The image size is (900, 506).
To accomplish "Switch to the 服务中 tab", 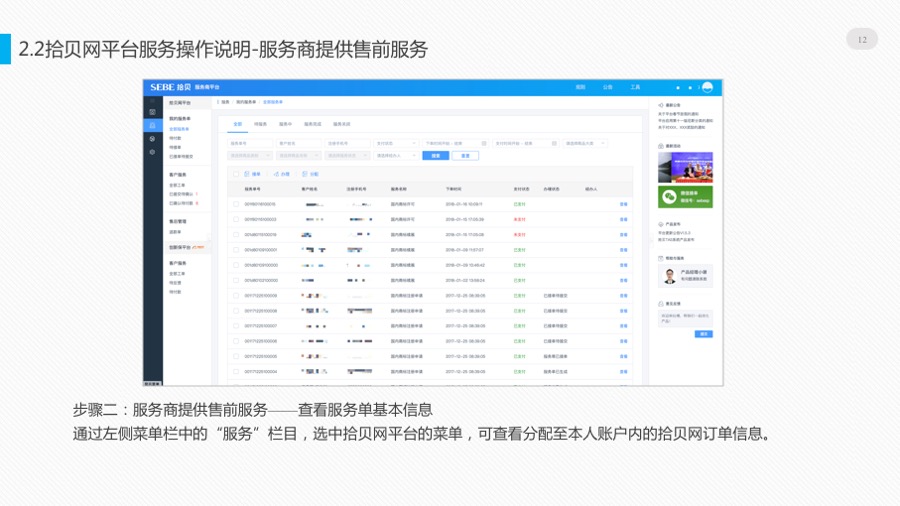I will pyautogui.click(x=285, y=124).
